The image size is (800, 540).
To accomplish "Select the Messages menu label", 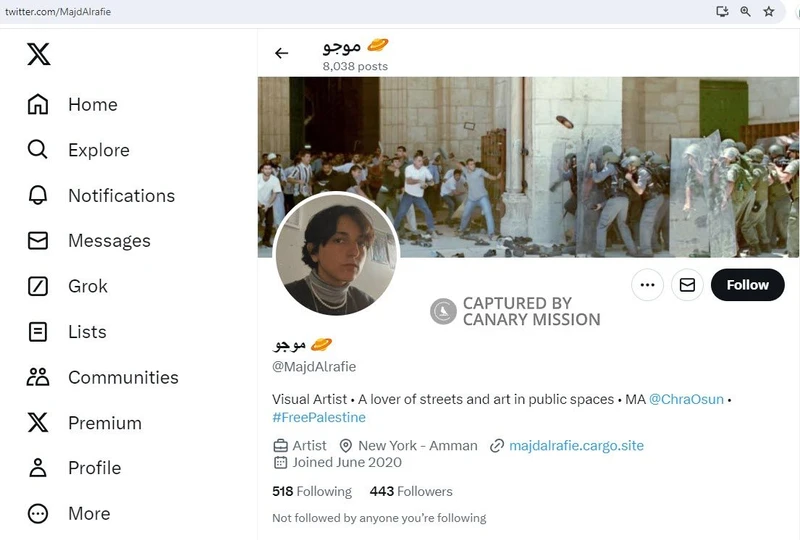I will tap(109, 241).
